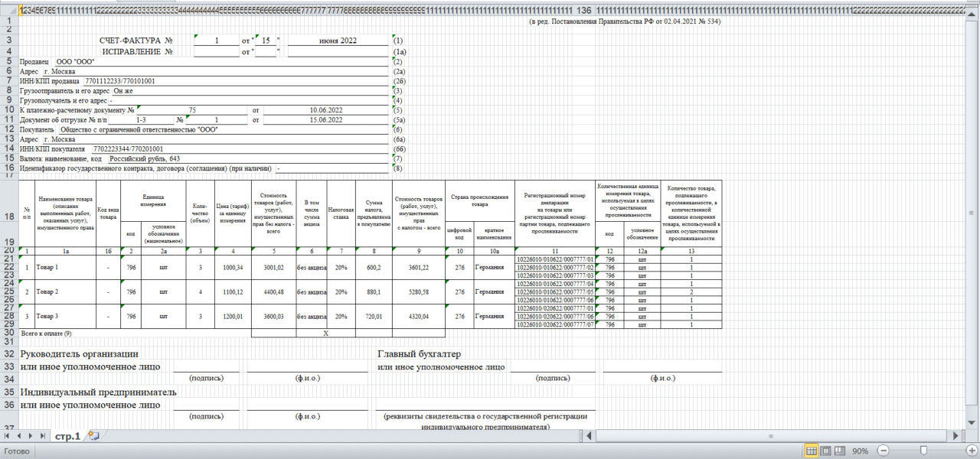The height and width of the screenshot is (459, 980).
Task: Switch to Normal view in status bar
Action: (811, 451)
